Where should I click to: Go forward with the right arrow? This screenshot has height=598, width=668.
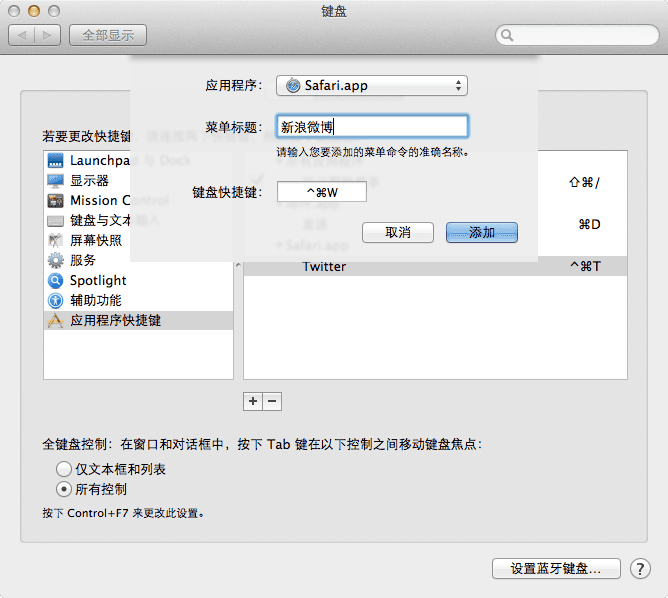47,35
